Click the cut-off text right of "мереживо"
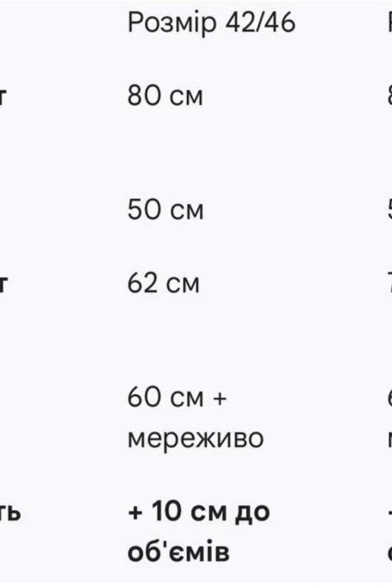Screen dimensions: 392x588 389,439
